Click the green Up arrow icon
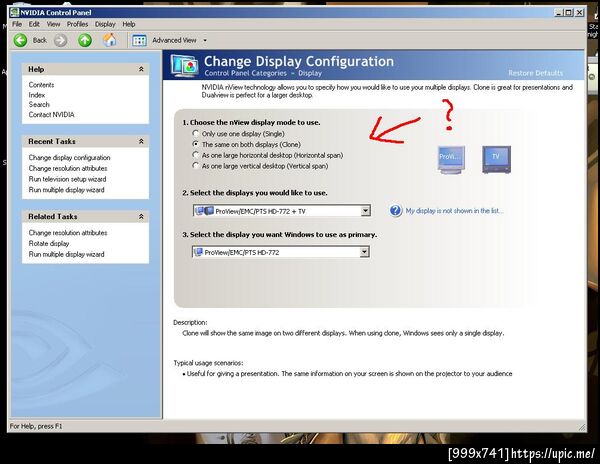Screen dimensions: 600x464 (x=85, y=40)
